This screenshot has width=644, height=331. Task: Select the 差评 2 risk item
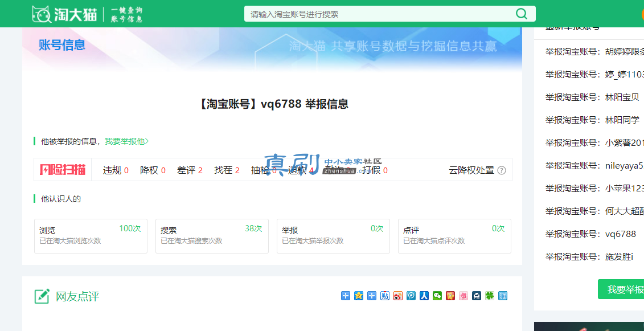click(x=190, y=170)
